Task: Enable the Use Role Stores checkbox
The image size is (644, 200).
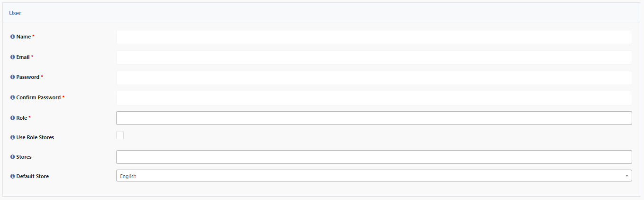Action: 120,135
